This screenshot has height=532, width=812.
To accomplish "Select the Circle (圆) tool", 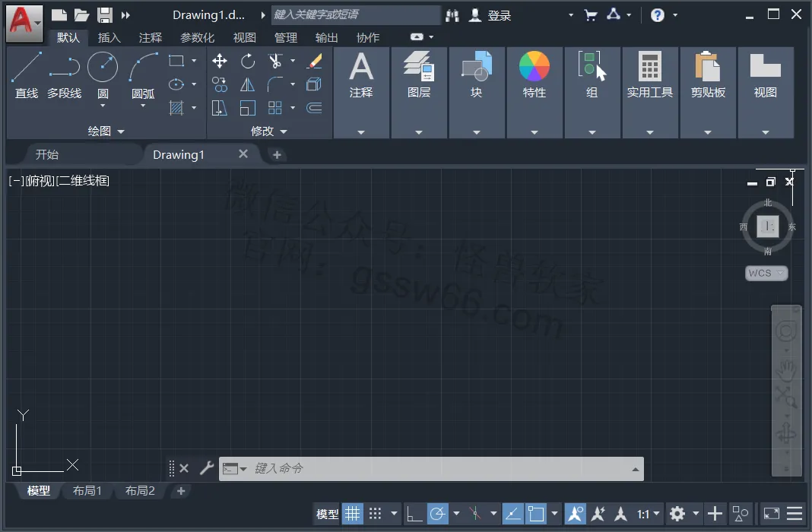I will click(x=103, y=68).
